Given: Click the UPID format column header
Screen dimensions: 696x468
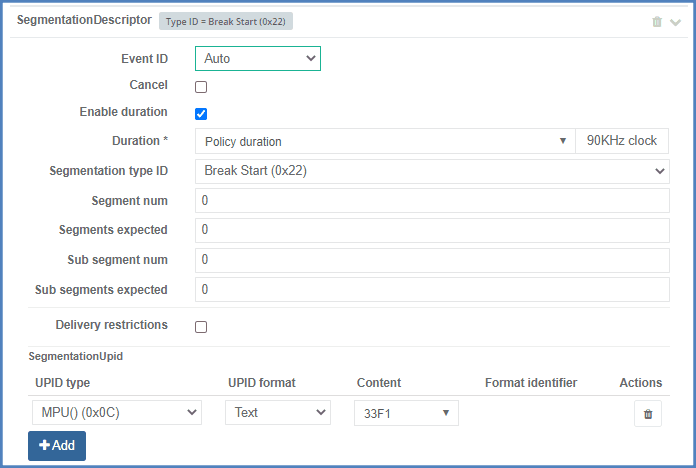Looking at the screenshot, I should (x=262, y=383).
